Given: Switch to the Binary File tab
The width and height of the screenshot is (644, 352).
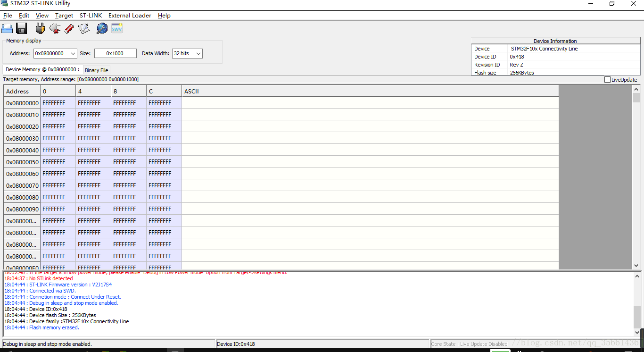Looking at the screenshot, I should click(97, 70).
